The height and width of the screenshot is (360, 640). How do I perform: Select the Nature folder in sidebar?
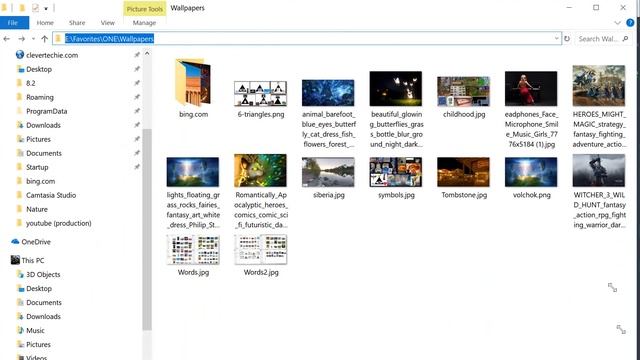37,209
